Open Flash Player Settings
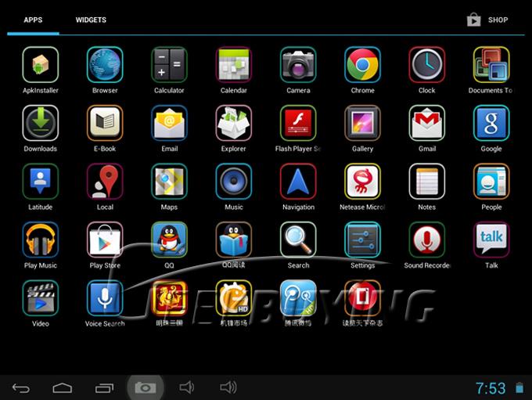The height and width of the screenshot is (400, 532). [x=298, y=123]
